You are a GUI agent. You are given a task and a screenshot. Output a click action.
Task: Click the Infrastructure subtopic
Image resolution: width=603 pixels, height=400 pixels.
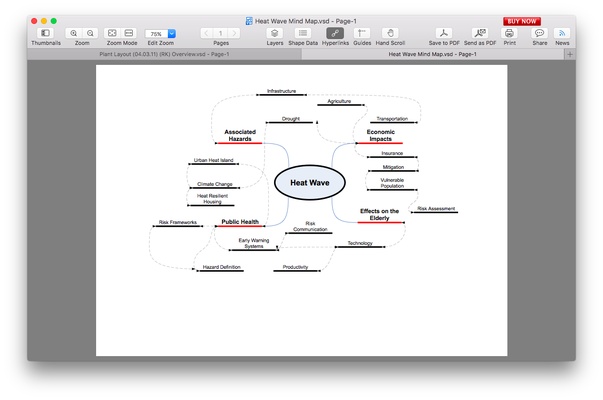[282, 91]
